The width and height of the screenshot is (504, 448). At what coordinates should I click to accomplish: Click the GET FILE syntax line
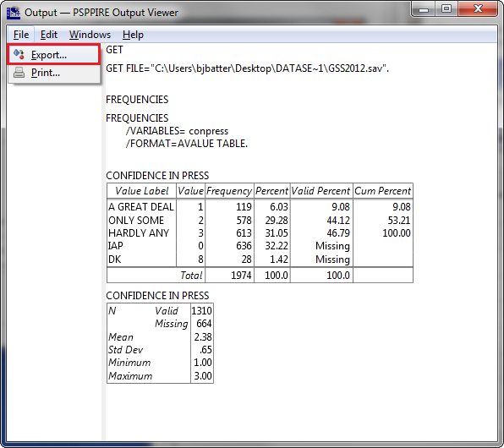247,68
